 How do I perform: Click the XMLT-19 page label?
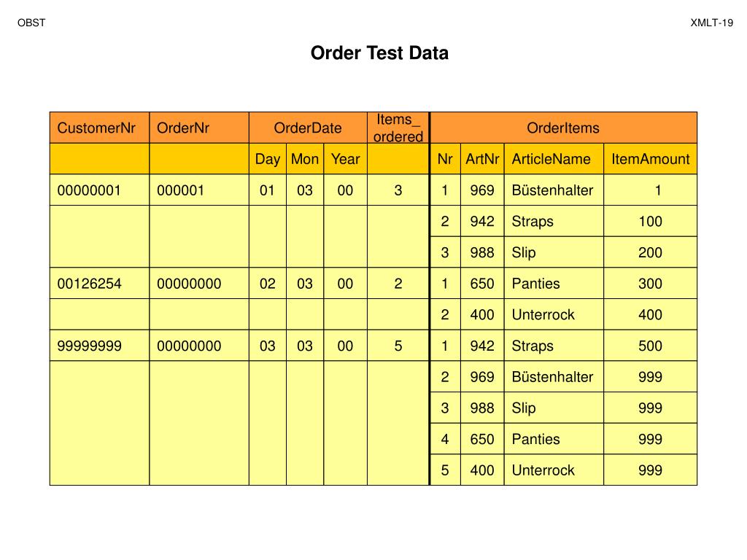pyautogui.click(x=712, y=23)
